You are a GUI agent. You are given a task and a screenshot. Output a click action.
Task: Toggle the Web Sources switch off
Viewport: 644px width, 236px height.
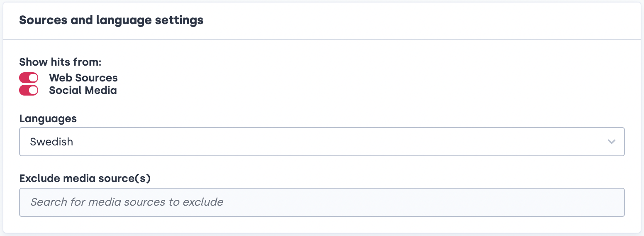29,78
